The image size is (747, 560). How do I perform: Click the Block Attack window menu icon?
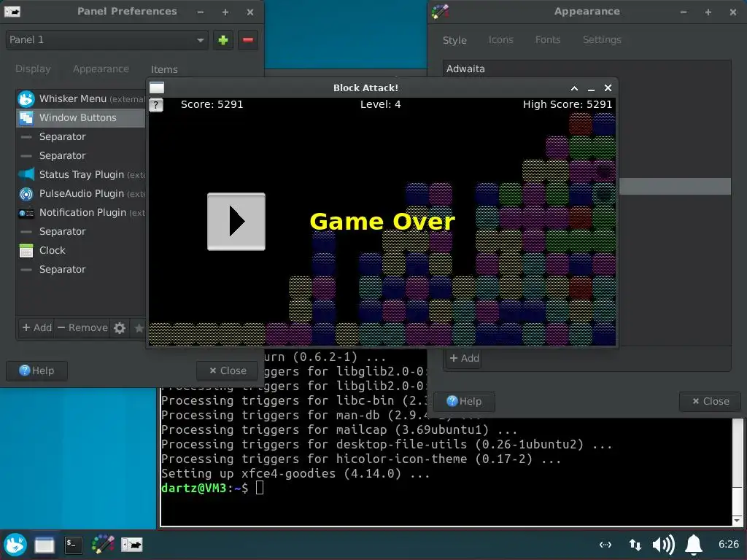pyautogui.click(x=157, y=87)
